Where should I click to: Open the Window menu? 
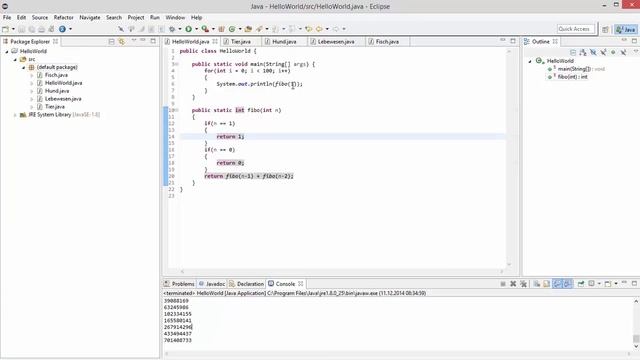click(175, 18)
